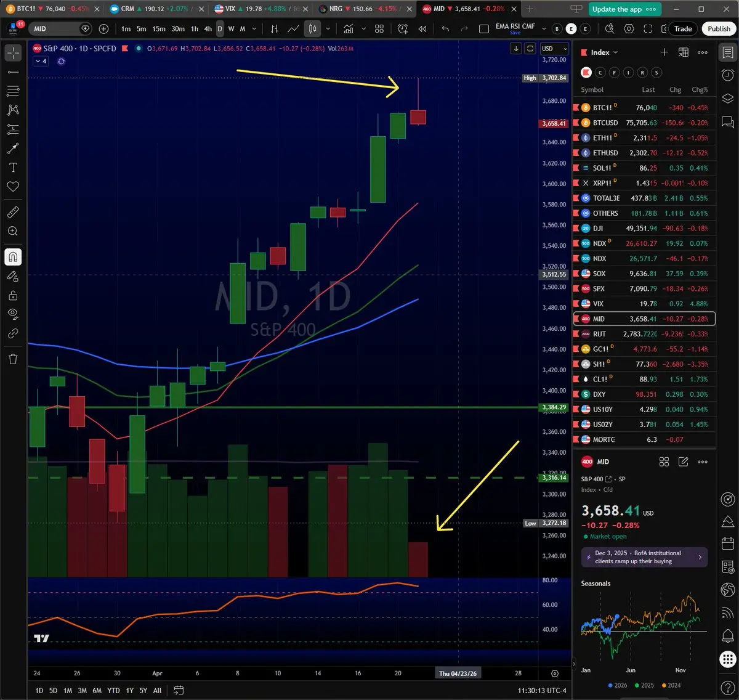Set the date range to YTD
This screenshot has height=700, width=739.
[x=113, y=690]
